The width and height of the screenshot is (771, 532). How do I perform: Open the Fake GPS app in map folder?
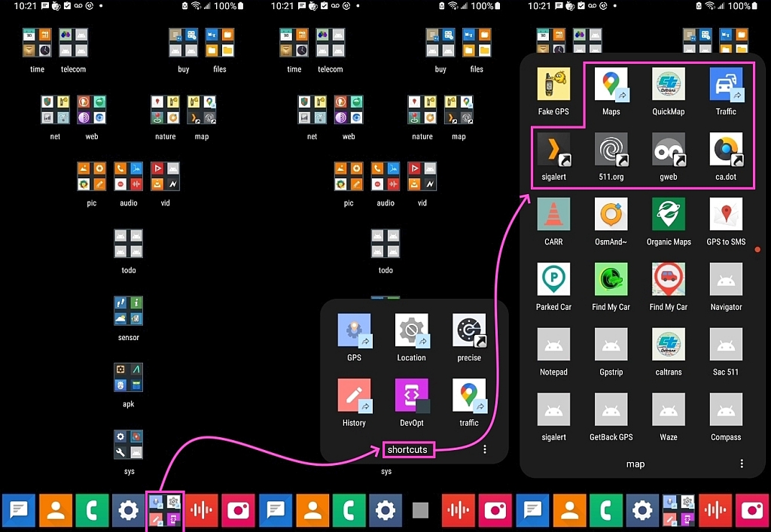(x=553, y=84)
